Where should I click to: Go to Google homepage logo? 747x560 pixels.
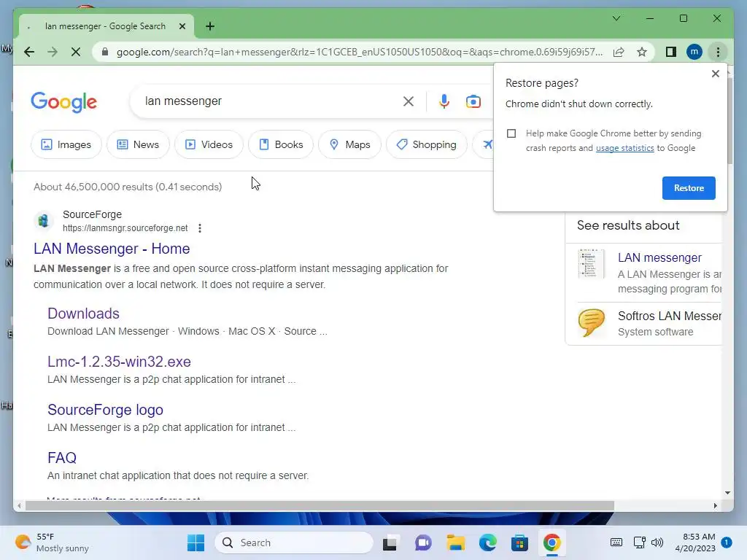click(x=64, y=102)
